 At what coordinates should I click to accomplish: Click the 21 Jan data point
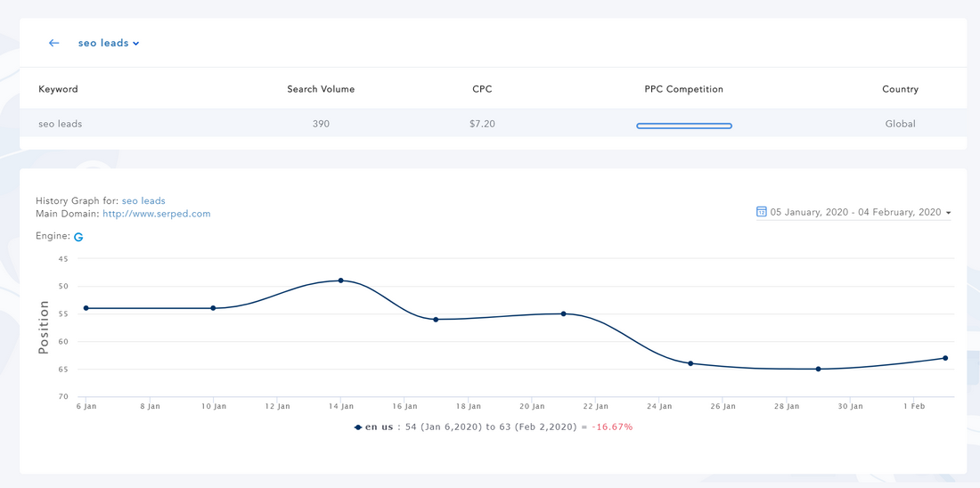point(563,313)
